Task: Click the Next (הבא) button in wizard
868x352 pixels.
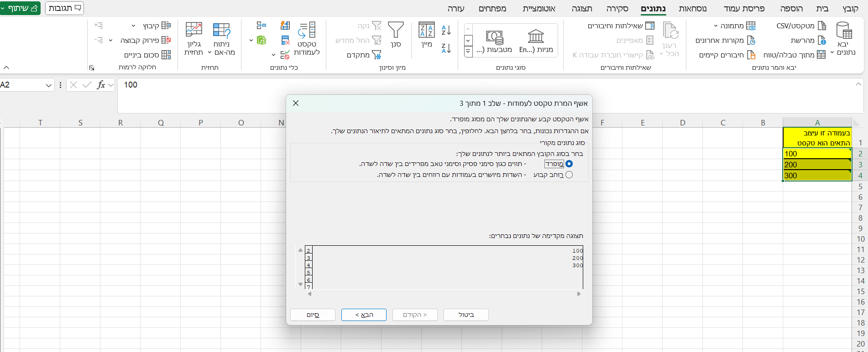Action: pos(364,315)
